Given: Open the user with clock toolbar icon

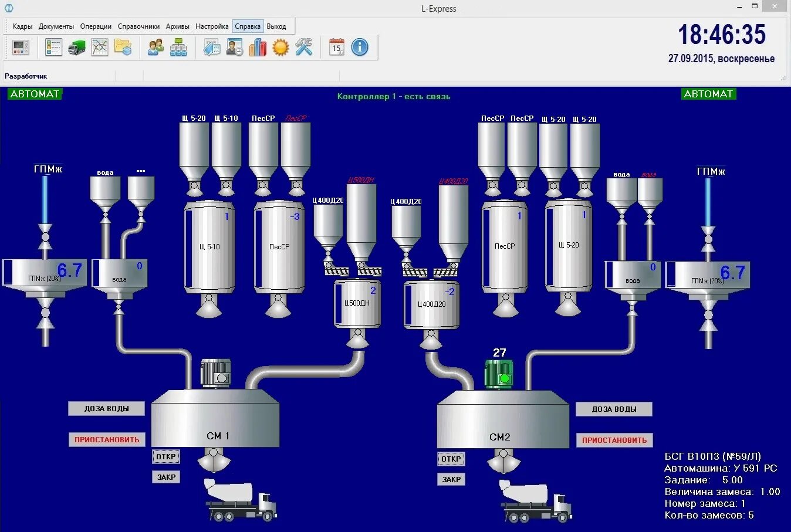Looking at the screenshot, I should coord(235,48).
